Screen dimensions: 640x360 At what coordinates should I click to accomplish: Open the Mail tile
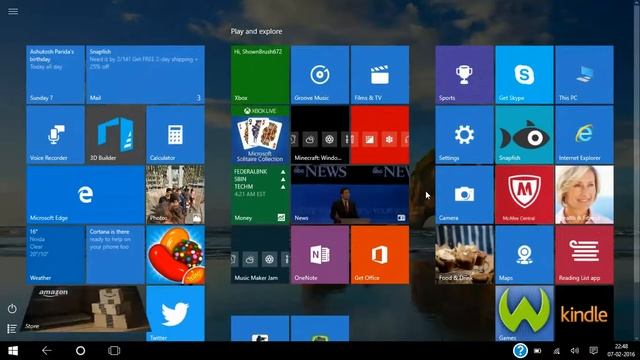pos(145,75)
